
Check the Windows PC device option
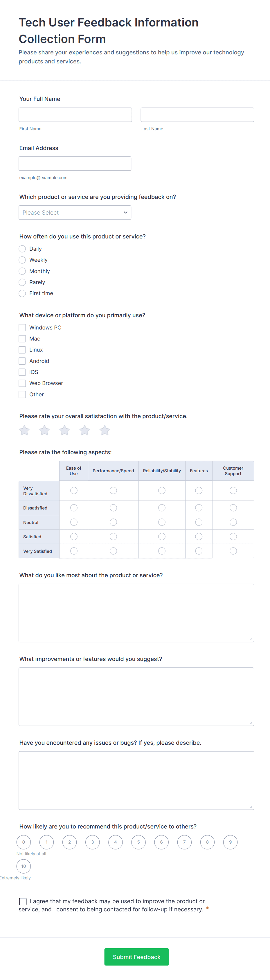click(22, 327)
